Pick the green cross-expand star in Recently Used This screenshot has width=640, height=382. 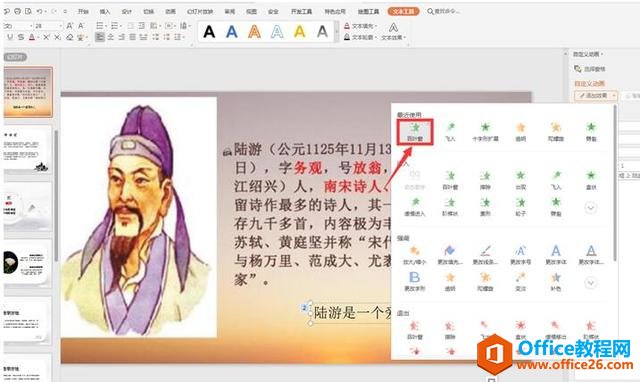coord(485,132)
